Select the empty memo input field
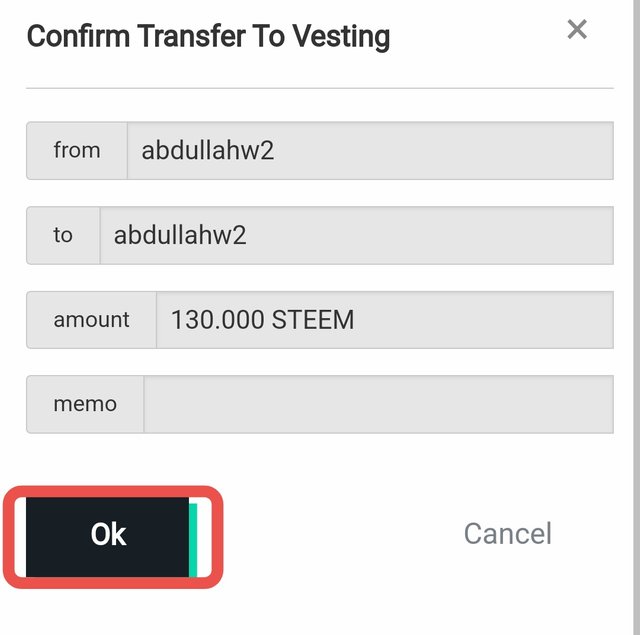The height and width of the screenshot is (635, 640). pos(378,404)
